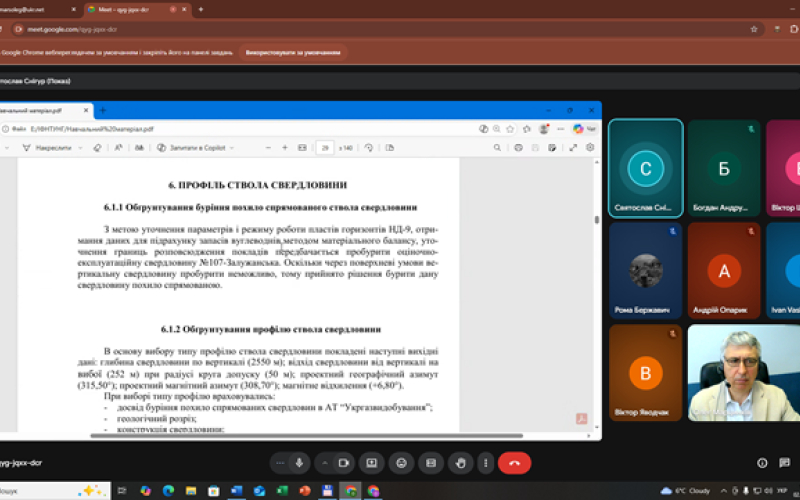Open the emoji reactions button
Screen dimensions: 800x500
coord(401,462)
